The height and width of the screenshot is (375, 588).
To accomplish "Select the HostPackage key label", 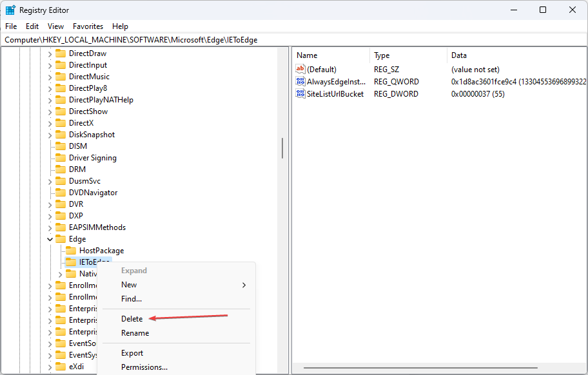I will pos(102,251).
